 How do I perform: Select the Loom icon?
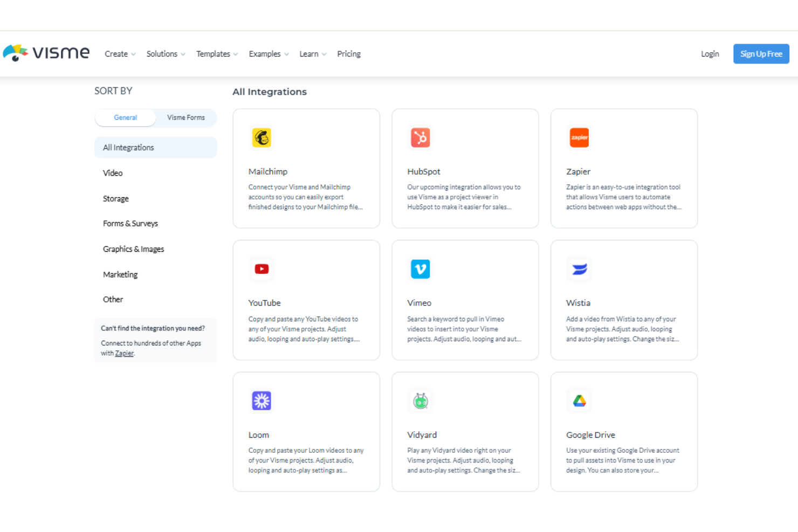(x=262, y=400)
